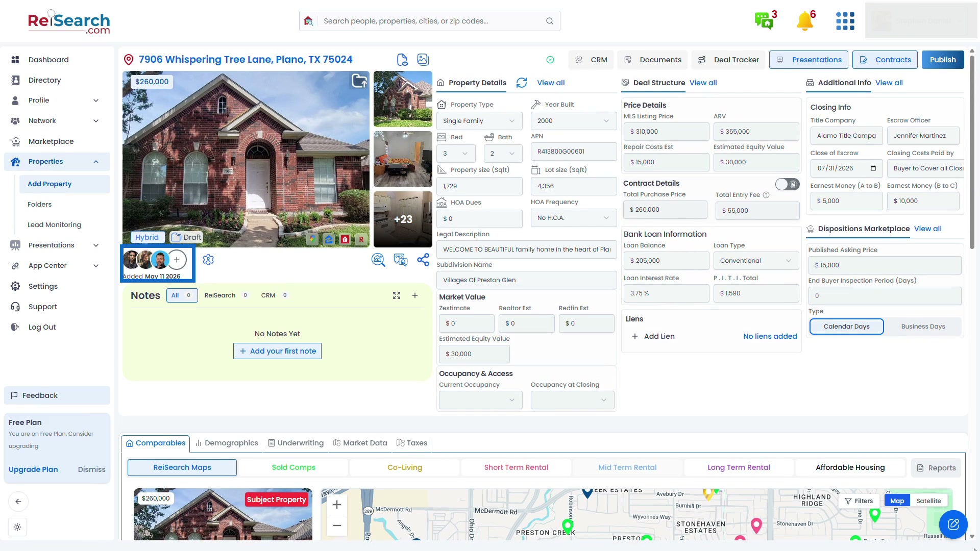Click Add Lien
This screenshot has height=551, width=980.
[653, 336]
